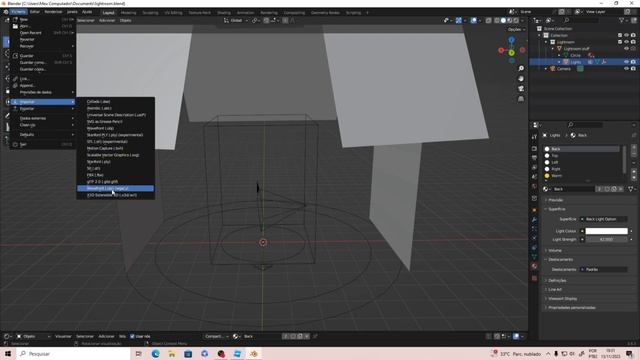640x360 pixels.
Task: Select Universal Scene Description import option
Action: coord(116,115)
